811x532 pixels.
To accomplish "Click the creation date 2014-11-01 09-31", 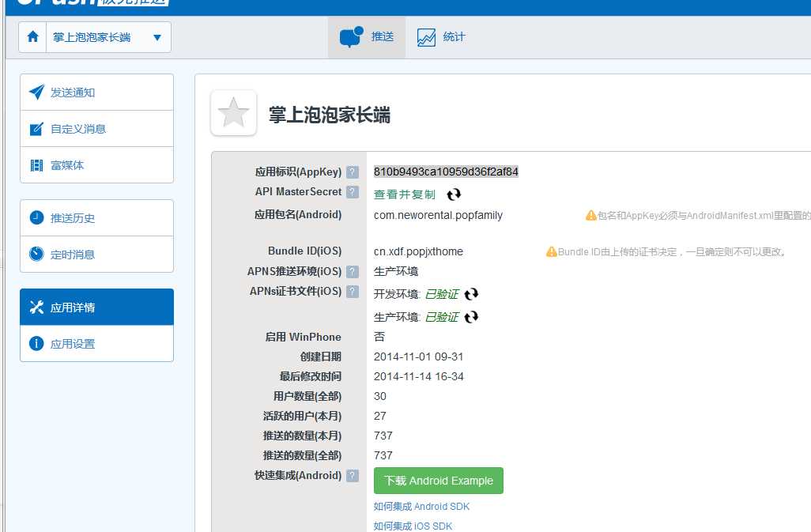I will click(418, 357).
